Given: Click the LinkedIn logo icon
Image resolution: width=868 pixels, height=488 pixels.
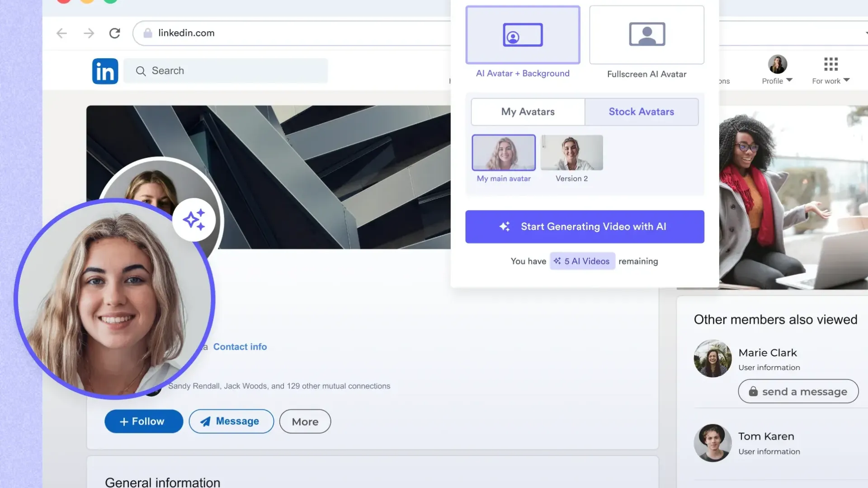Looking at the screenshot, I should [105, 71].
